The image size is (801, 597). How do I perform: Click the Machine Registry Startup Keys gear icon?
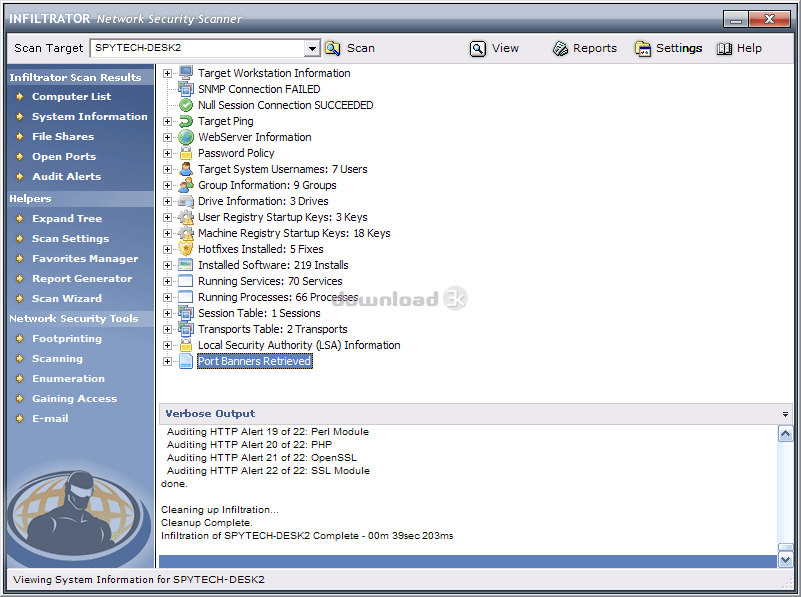click(x=186, y=233)
